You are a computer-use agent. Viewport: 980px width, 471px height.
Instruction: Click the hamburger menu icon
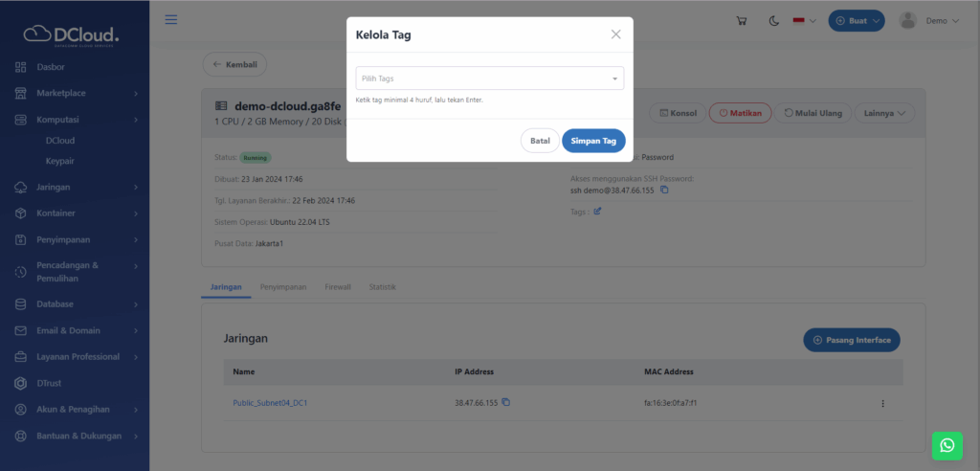coord(171,20)
